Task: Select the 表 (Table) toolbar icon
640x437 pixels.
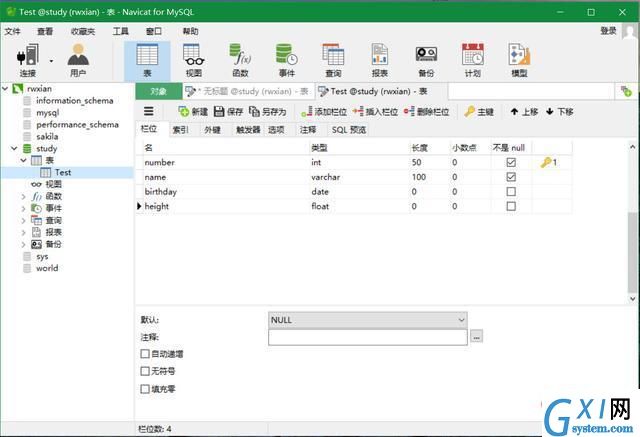Action: (x=147, y=60)
